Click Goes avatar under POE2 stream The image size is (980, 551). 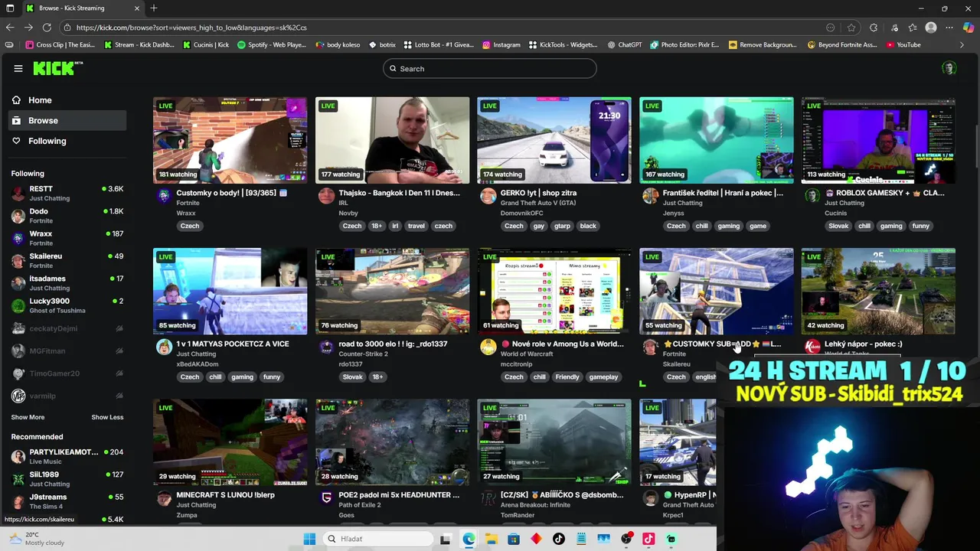coord(326,497)
